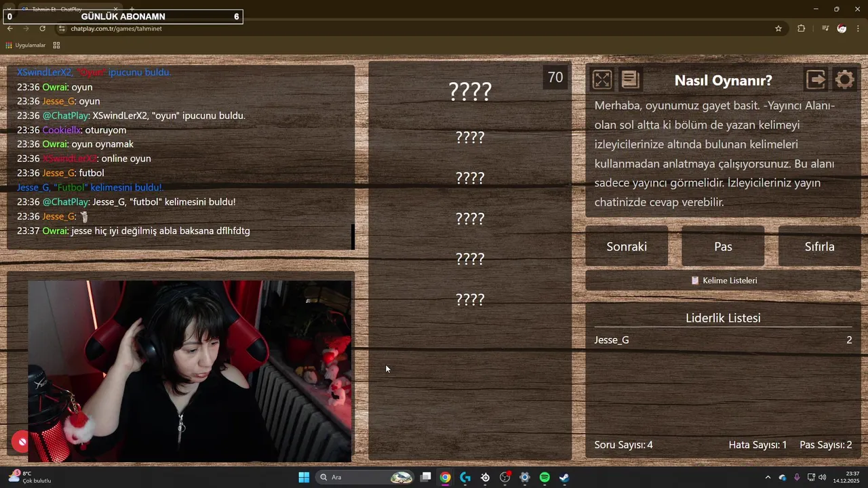Click Soru Sayısı: 4 stat
This screenshot has height=488, width=868.
coord(624,445)
